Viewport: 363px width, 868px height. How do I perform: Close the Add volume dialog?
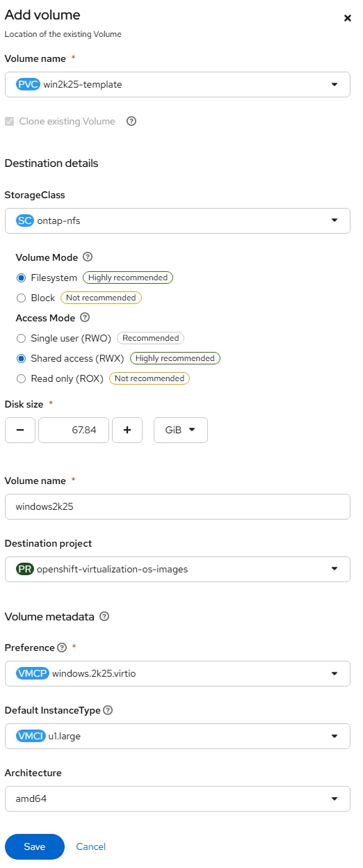click(x=348, y=18)
